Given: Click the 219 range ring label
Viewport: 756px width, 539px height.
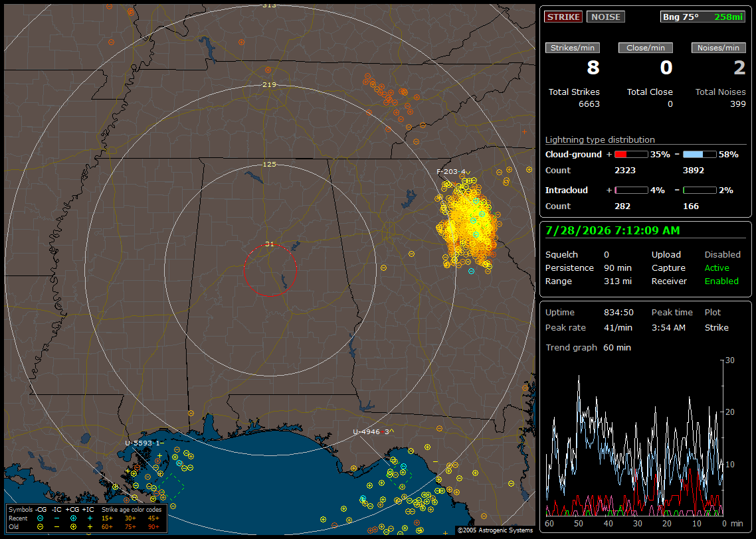Looking at the screenshot, I should (x=270, y=85).
